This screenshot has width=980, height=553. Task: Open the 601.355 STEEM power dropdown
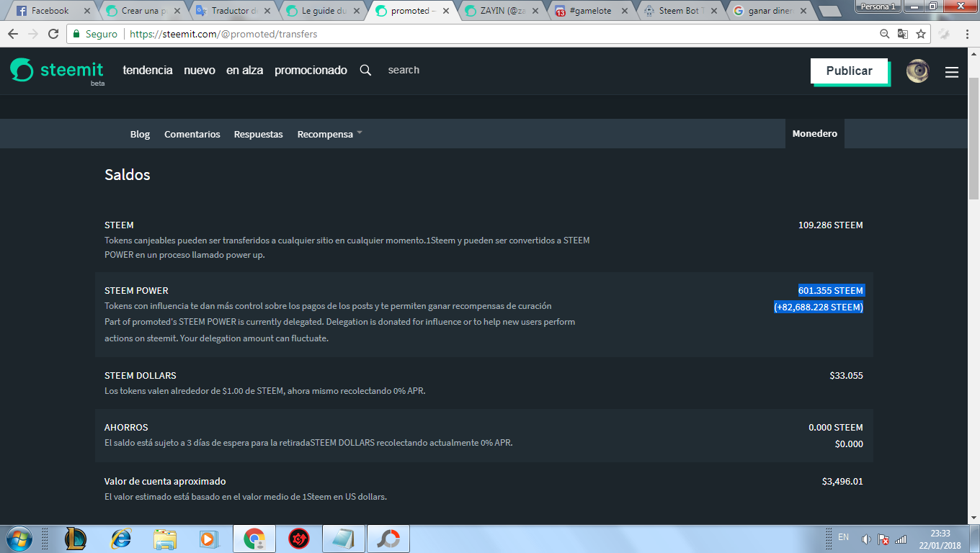(830, 290)
